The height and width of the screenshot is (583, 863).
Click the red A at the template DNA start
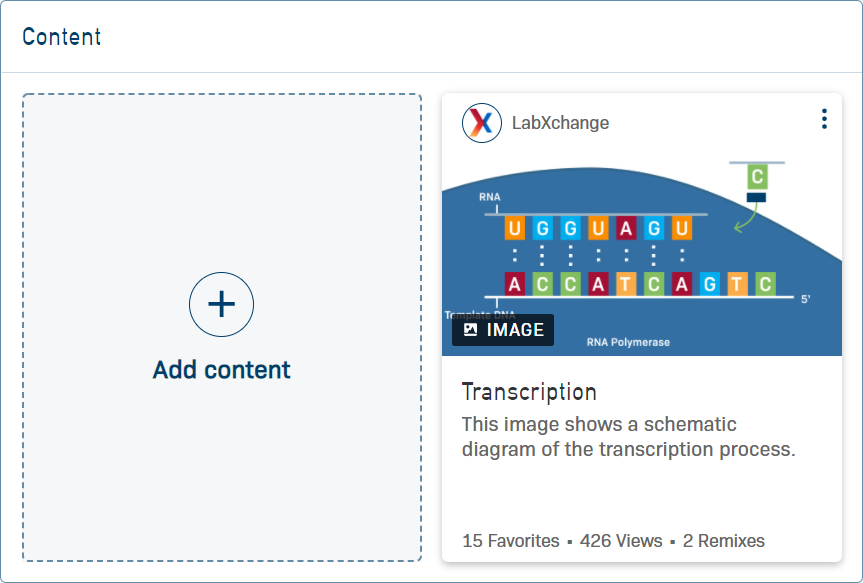514,284
